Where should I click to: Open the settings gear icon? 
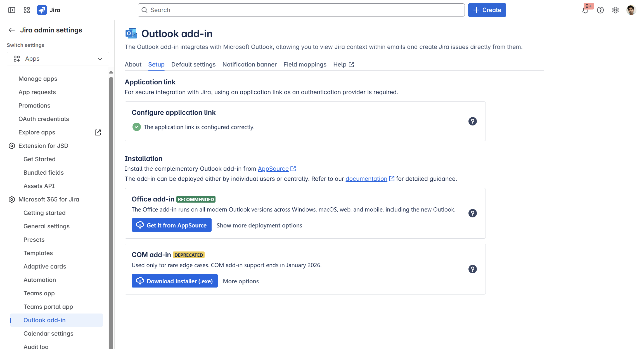point(615,10)
